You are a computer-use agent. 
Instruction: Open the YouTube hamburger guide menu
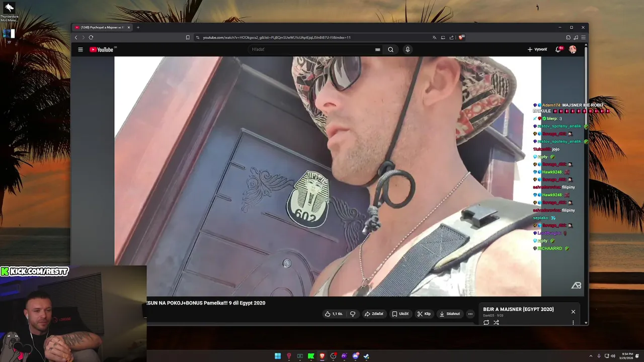[x=80, y=49]
